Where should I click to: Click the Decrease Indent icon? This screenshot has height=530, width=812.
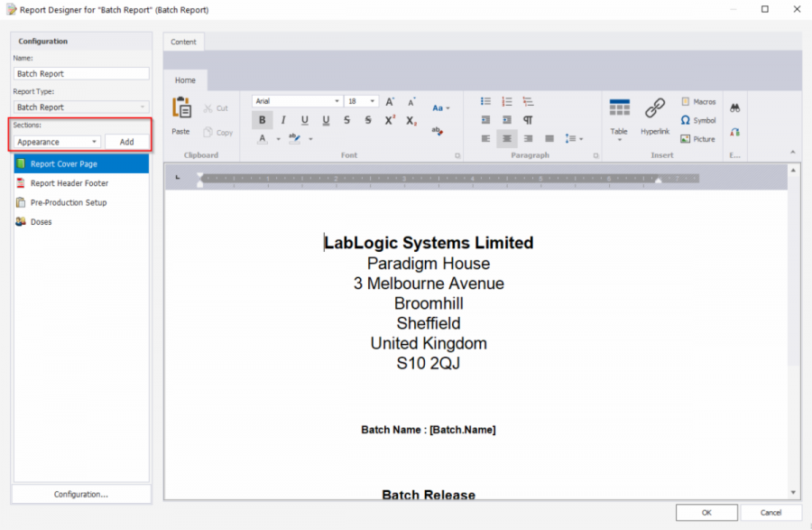coord(485,120)
